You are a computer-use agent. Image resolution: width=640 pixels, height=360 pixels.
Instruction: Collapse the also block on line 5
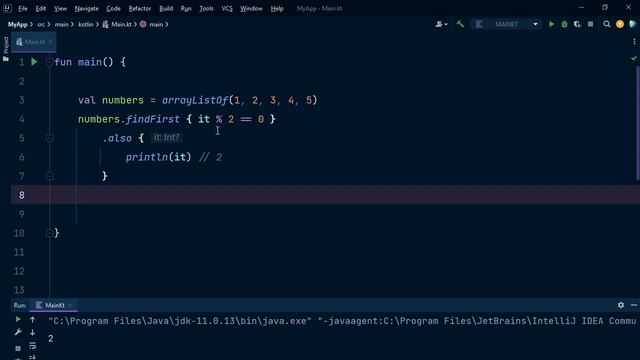pyautogui.click(x=49, y=138)
